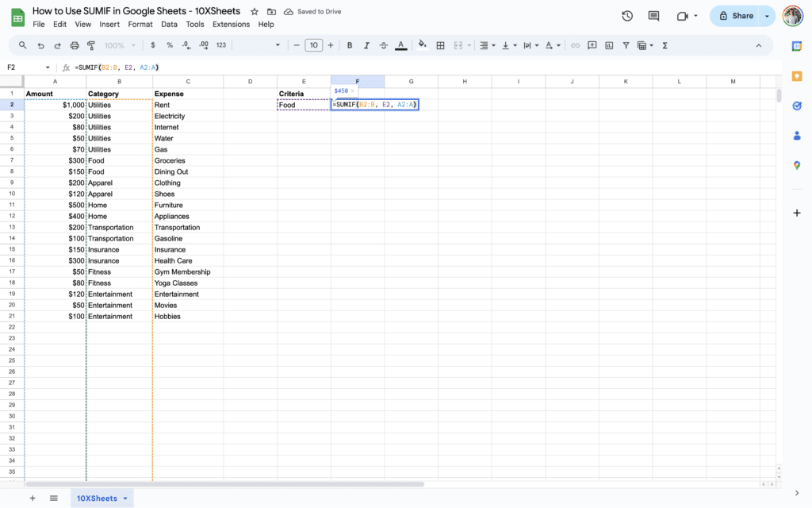Apply currency format
812x508 pixels.
tap(152, 45)
